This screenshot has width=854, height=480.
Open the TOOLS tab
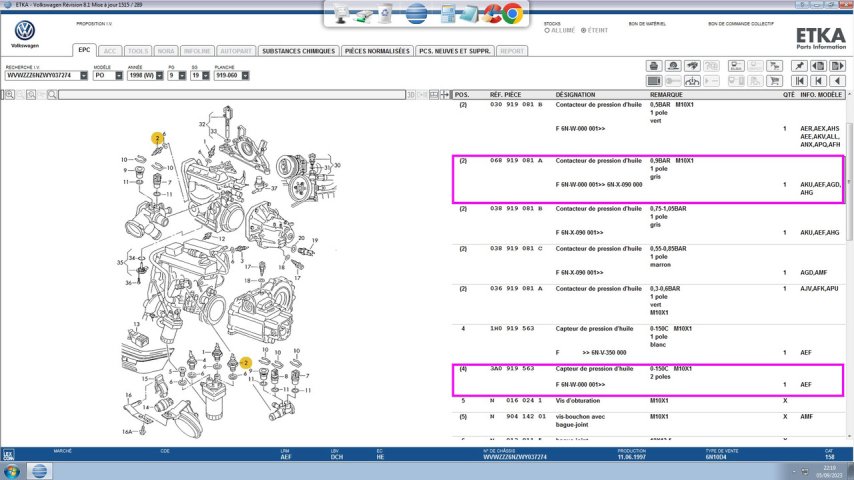pyautogui.click(x=138, y=51)
